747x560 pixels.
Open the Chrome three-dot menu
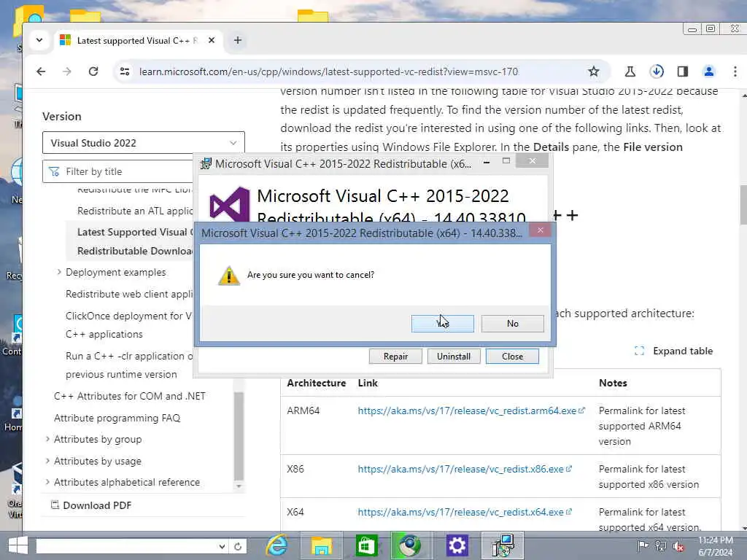click(x=735, y=71)
